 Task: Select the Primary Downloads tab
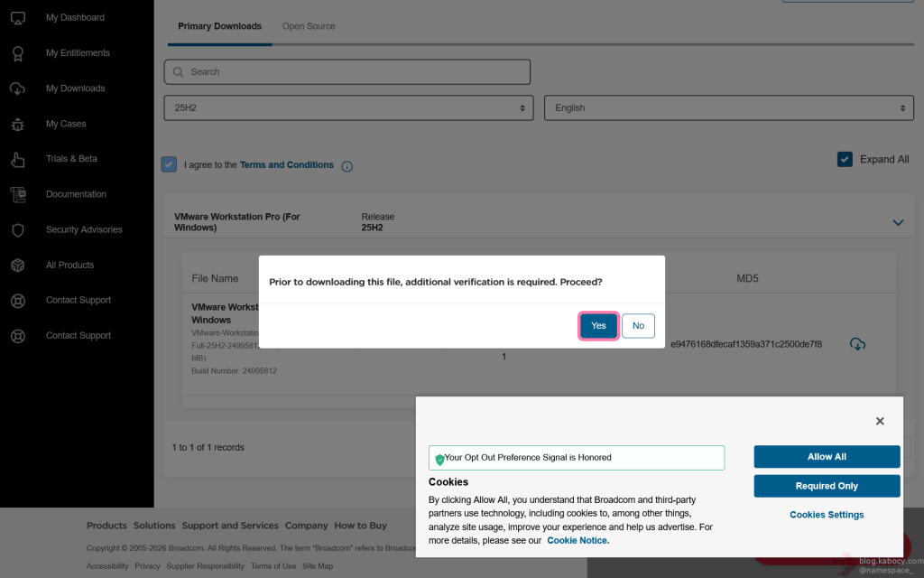[219, 26]
